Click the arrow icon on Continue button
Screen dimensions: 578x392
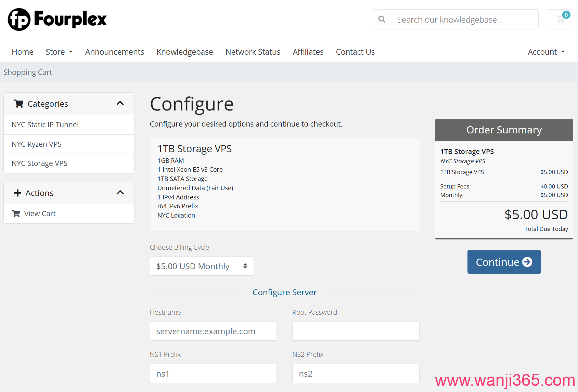(x=527, y=262)
